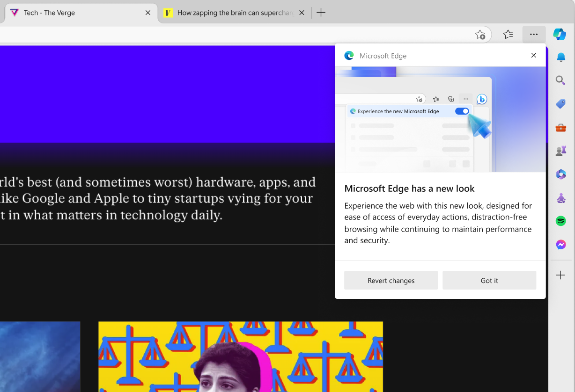The image size is (575, 392).
Task: Click the scales of justice article thumbnail
Action: tap(240, 356)
